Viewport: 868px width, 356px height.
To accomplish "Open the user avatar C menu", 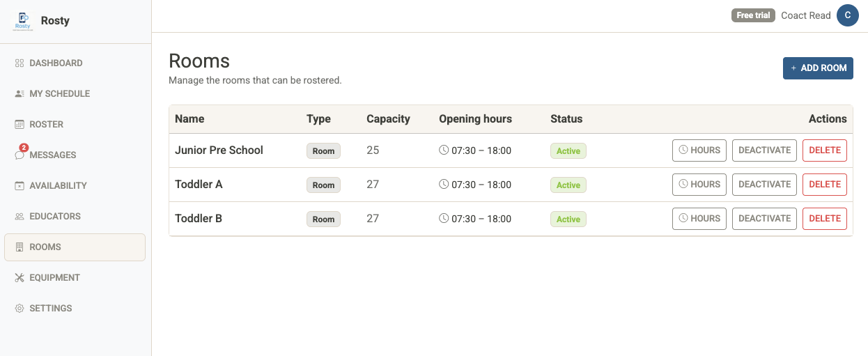I will click(x=847, y=15).
